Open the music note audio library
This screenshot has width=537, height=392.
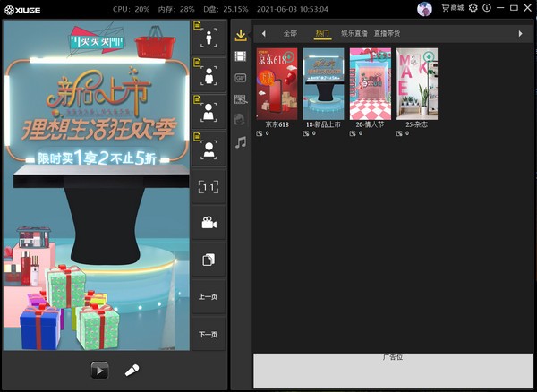tap(240, 141)
